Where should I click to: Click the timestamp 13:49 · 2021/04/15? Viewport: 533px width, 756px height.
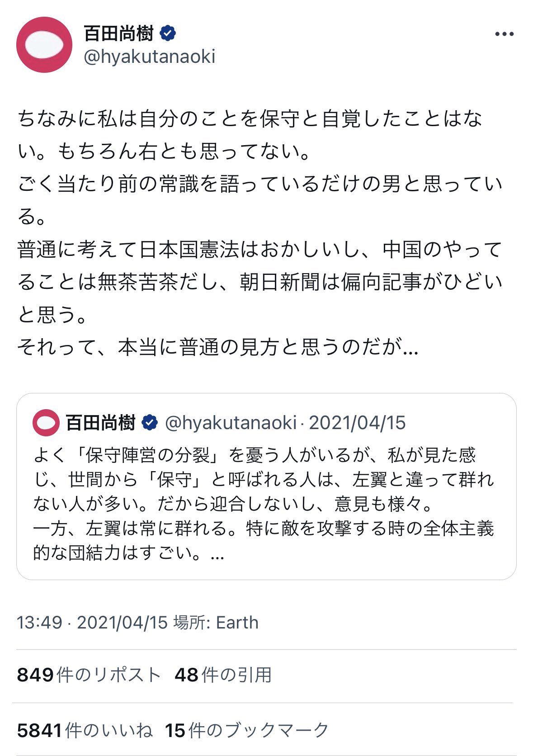coord(92,623)
